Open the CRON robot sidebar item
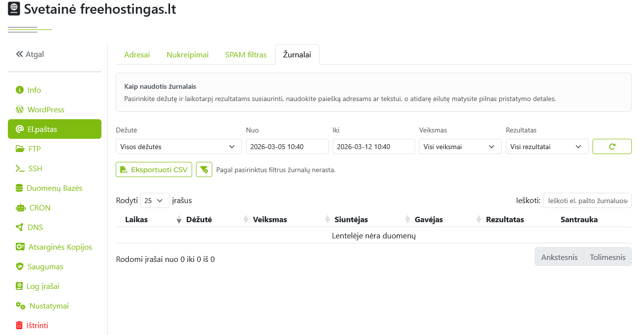The height and width of the screenshot is (335, 644). 39,208
